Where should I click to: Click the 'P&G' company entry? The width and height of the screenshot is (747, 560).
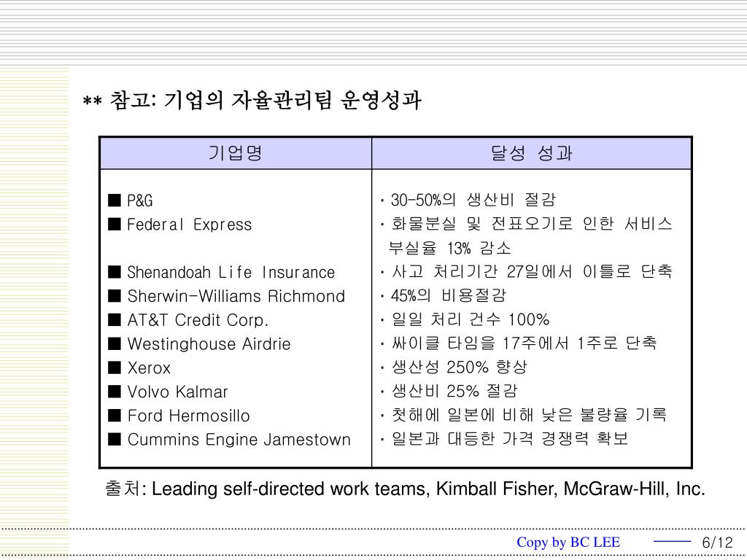click(x=140, y=201)
